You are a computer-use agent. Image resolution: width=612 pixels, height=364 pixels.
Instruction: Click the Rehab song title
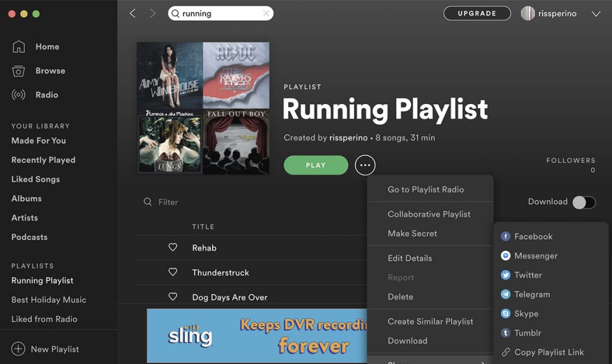tap(204, 247)
